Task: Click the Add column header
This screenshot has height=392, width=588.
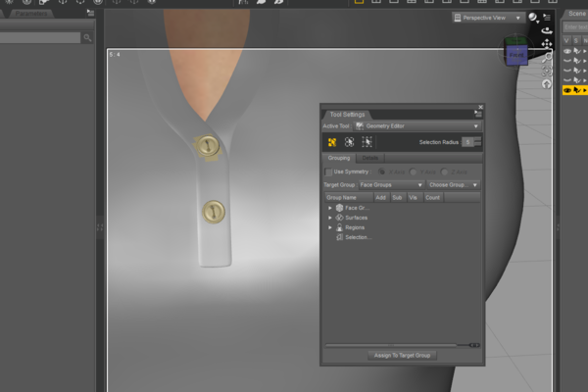Action: pyautogui.click(x=381, y=198)
